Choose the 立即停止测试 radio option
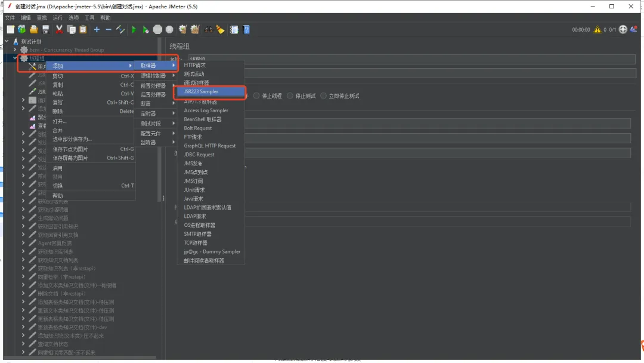Viewport: 644px width, 363px height. pyautogui.click(x=324, y=96)
